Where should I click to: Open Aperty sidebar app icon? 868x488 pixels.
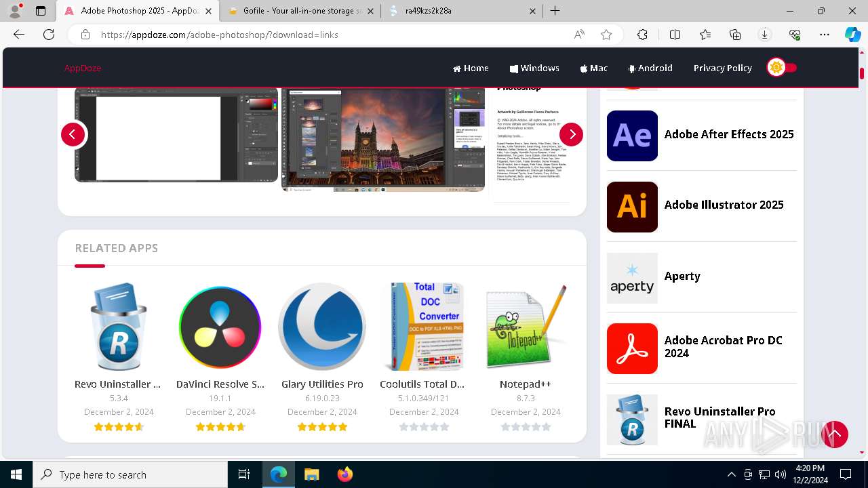pyautogui.click(x=632, y=278)
